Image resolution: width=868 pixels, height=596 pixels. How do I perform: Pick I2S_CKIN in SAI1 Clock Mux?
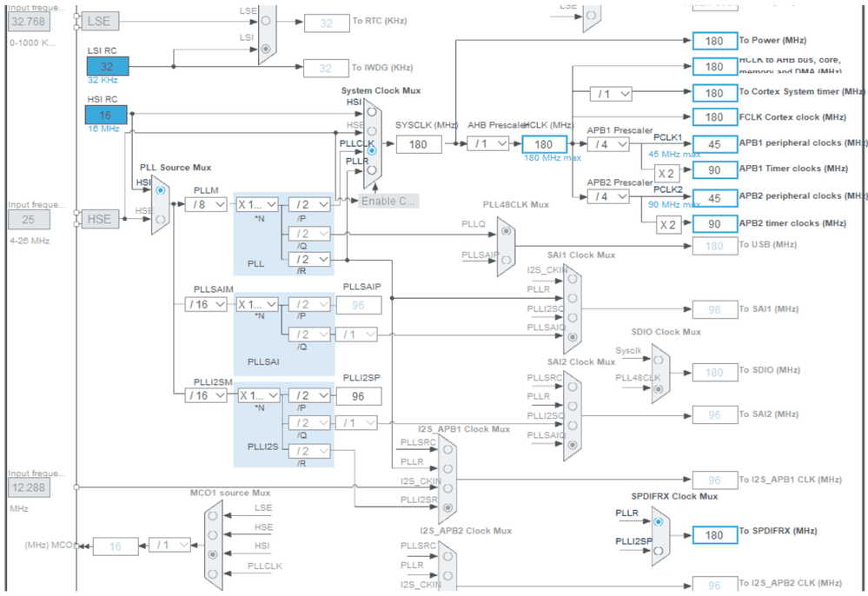click(x=573, y=278)
